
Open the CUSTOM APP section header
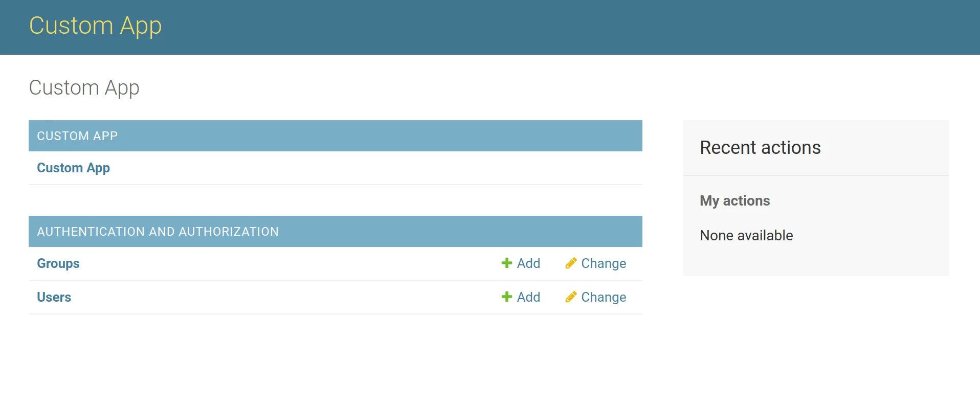[77, 136]
